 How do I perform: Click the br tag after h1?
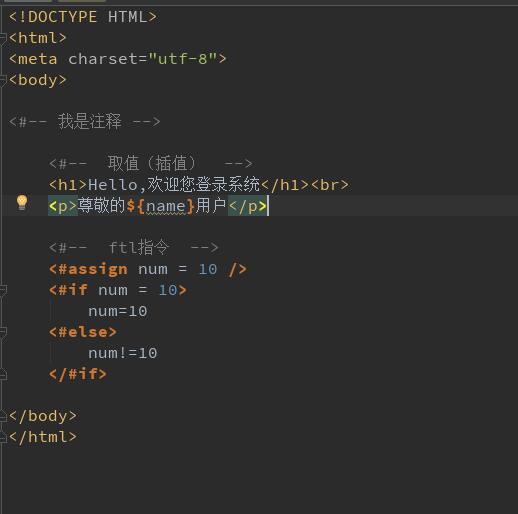[x=330, y=185]
